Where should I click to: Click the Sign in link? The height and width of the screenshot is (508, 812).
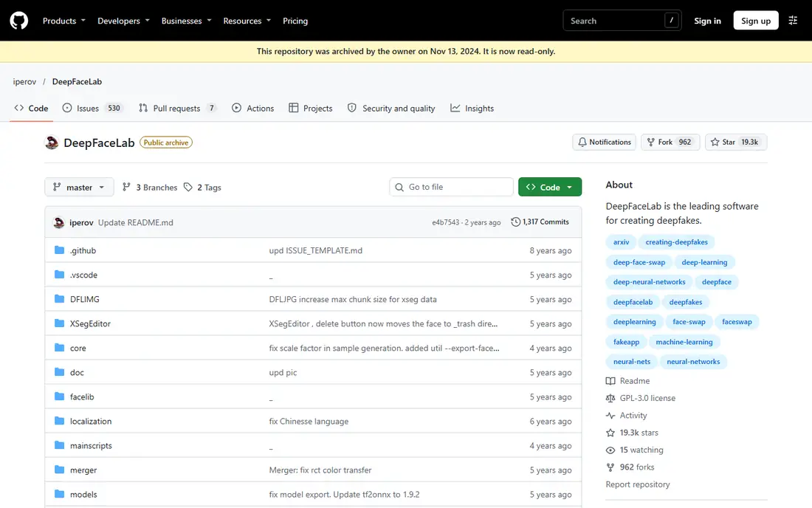point(707,21)
